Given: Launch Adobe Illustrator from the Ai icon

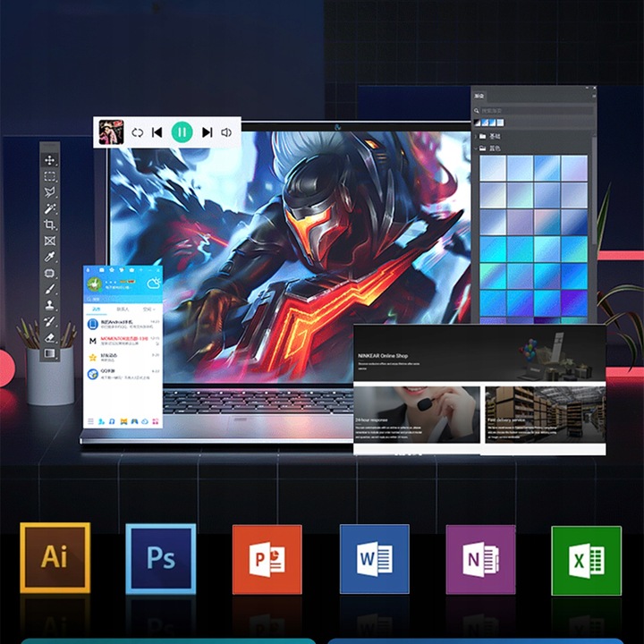Looking at the screenshot, I should 55,558.
